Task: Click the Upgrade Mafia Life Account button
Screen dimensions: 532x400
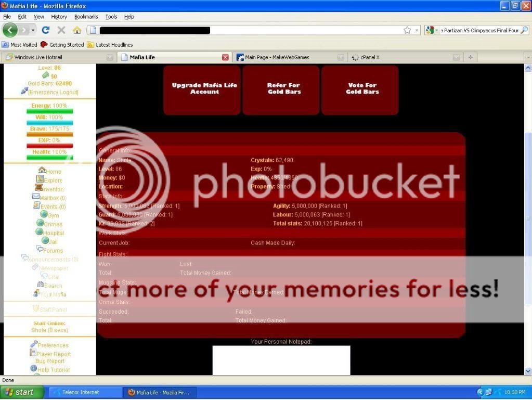Action: (x=204, y=88)
